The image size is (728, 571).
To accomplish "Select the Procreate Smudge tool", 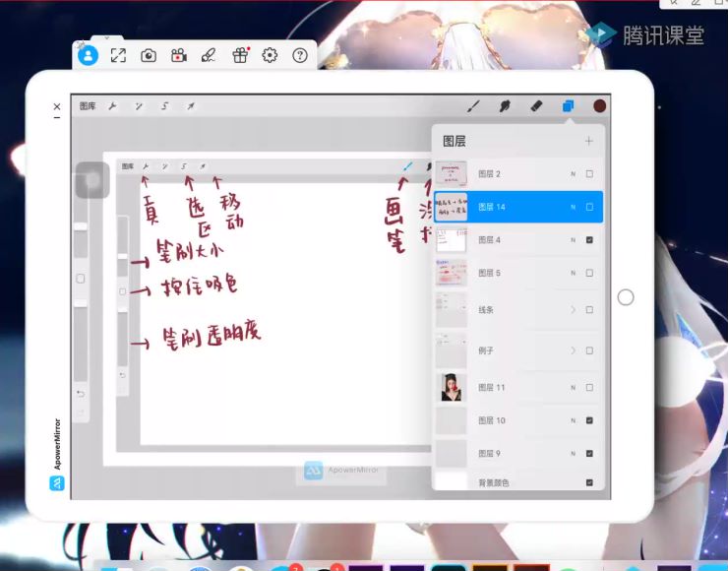I will click(x=505, y=106).
